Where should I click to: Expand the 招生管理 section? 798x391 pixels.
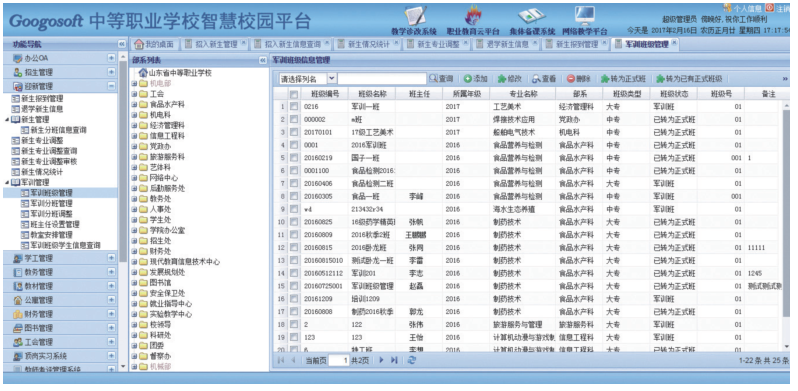(111, 72)
